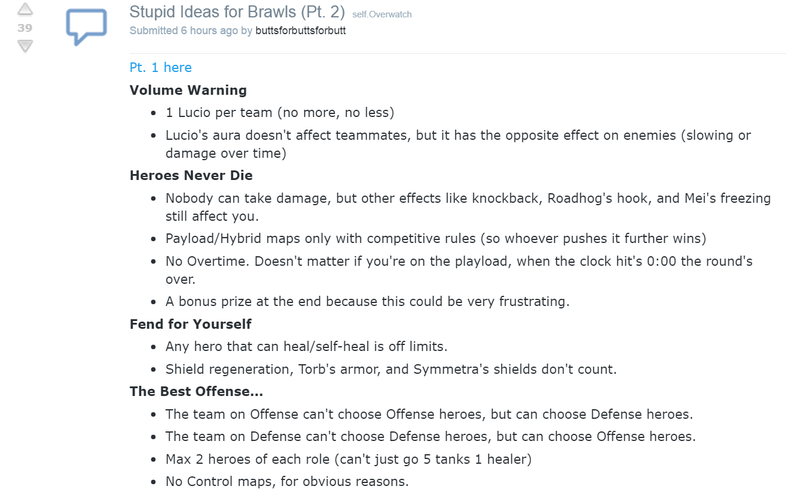The image size is (800, 495).
Task: Visit the self.Overwatch domain link
Action: (x=382, y=14)
